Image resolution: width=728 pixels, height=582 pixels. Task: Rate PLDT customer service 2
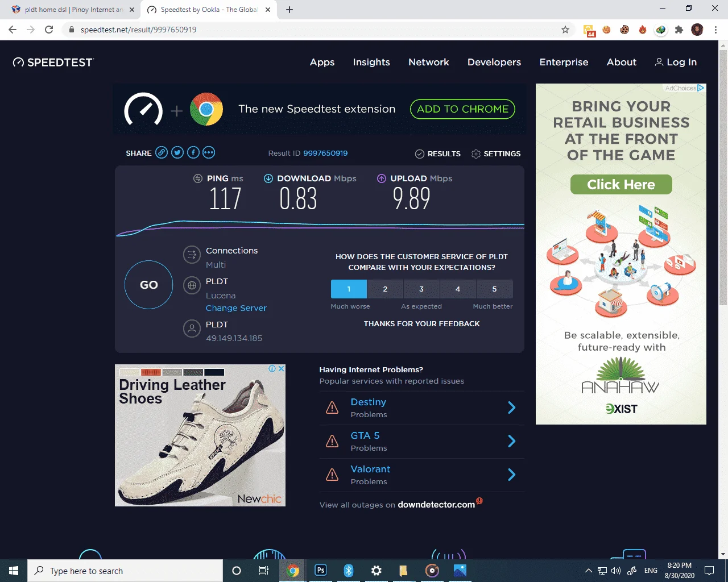(x=385, y=289)
